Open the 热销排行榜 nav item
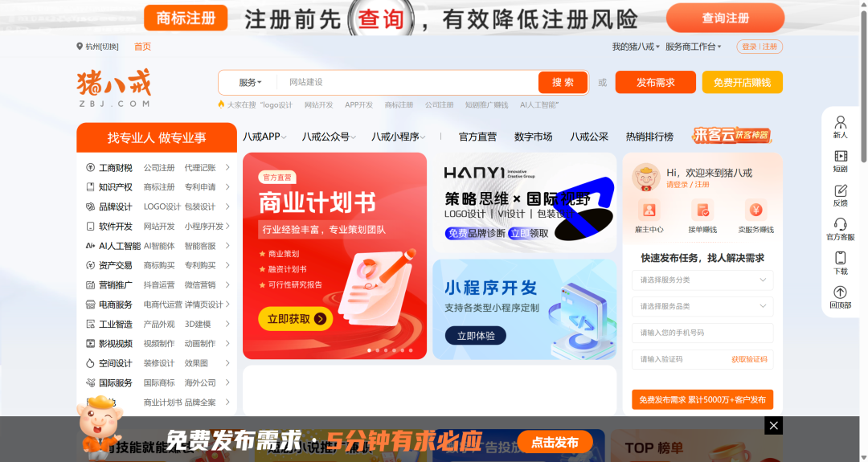Screen dimensions: 868x462 coord(649,137)
